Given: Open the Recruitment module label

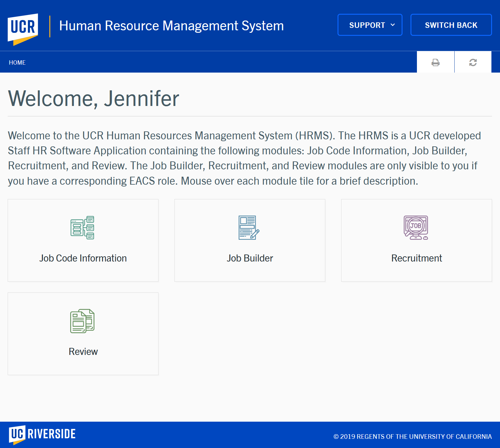Looking at the screenshot, I should click(417, 258).
